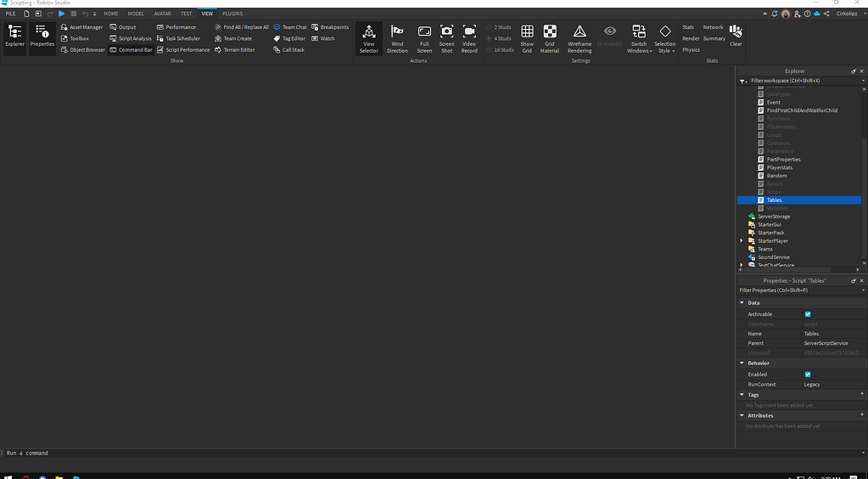Open the Tag Editor

click(x=289, y=38)
